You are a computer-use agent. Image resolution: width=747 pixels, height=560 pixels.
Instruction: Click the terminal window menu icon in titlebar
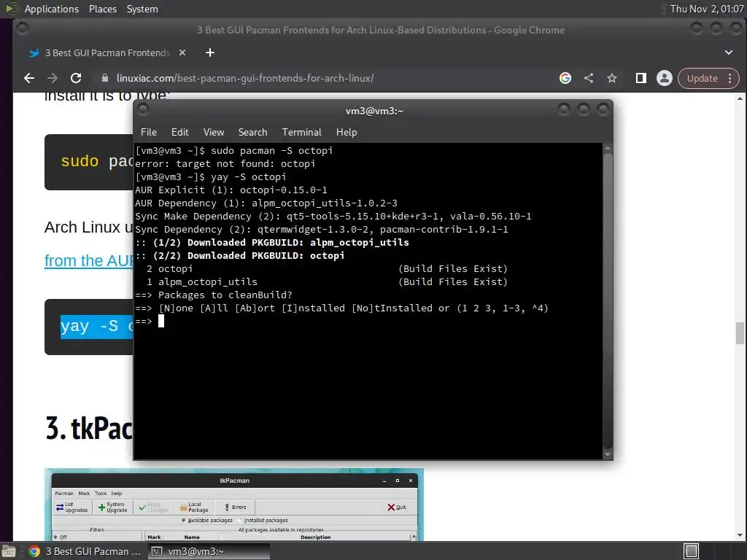[143, 110]
